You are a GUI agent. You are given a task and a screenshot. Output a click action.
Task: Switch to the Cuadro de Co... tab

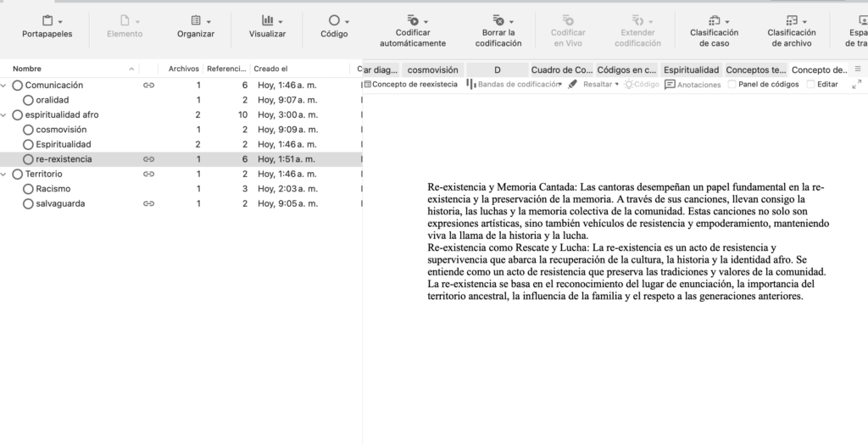click(x=562, y=69)
